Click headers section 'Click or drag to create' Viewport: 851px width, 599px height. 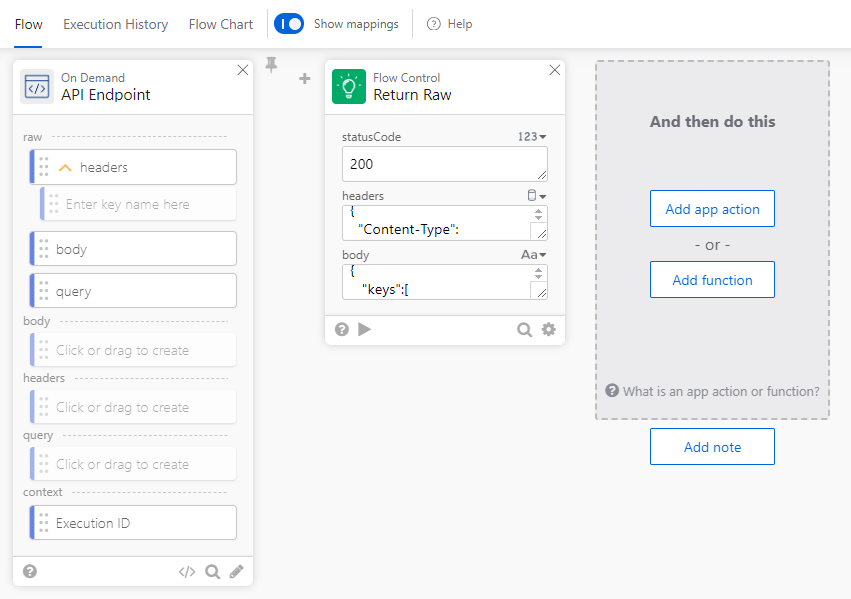click(134, 407)
